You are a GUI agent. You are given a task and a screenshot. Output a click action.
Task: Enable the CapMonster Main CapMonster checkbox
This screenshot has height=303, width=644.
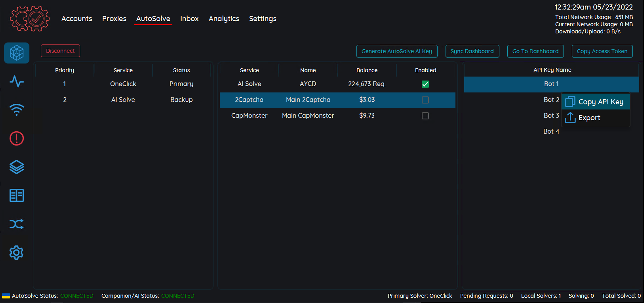tap(425, 116)
